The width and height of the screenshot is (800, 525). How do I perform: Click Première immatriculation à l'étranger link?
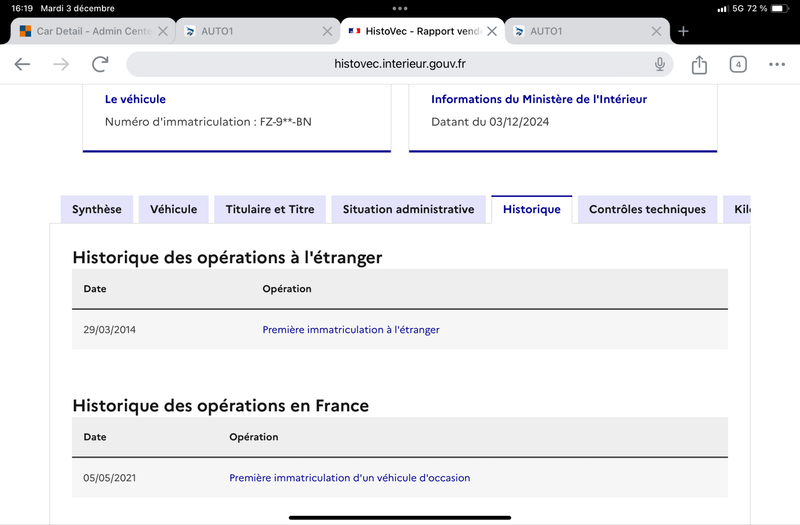click(351, 330)
